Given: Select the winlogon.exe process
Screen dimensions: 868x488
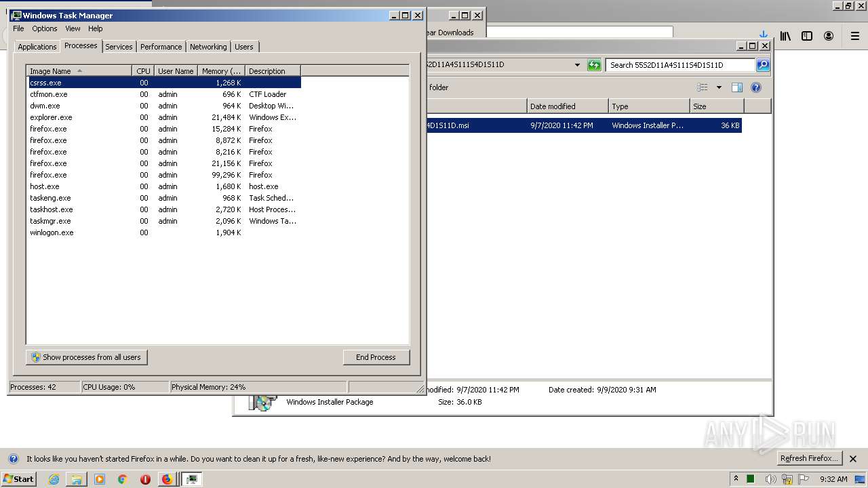Looking at the screenshot, I should point(163,232).
